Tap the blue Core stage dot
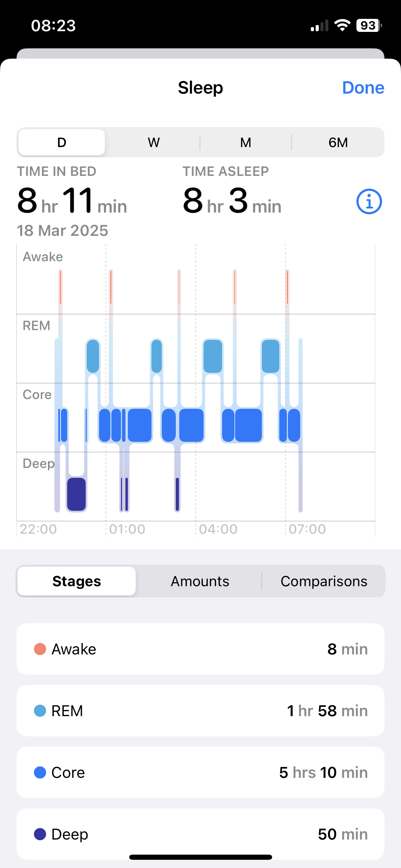The width and height of the screenshot is (401, 868). point(40,772)
